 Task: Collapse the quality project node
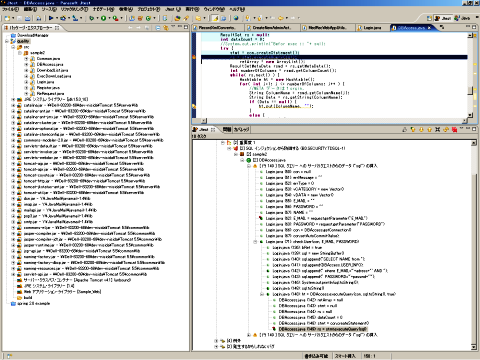[x=7, y=41]
